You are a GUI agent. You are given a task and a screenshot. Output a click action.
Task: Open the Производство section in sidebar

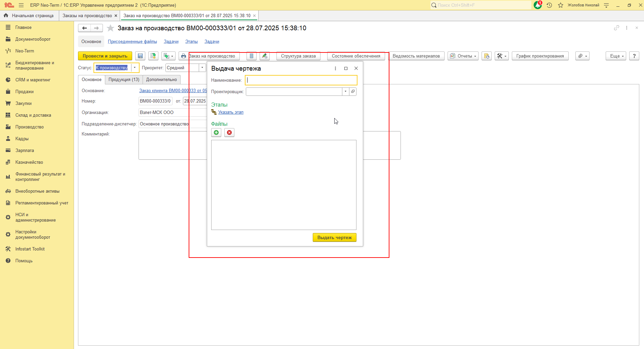click(x=30, y=127)
